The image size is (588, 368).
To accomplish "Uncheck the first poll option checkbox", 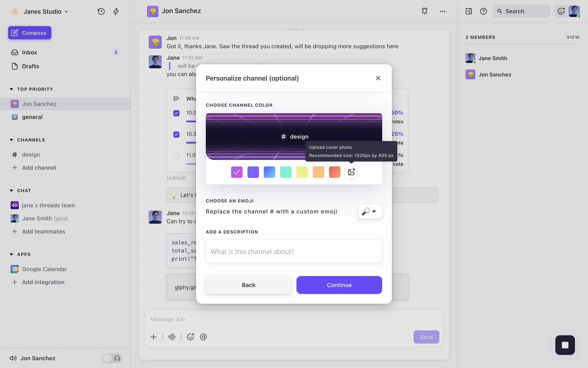I will [x=176, y=113].
